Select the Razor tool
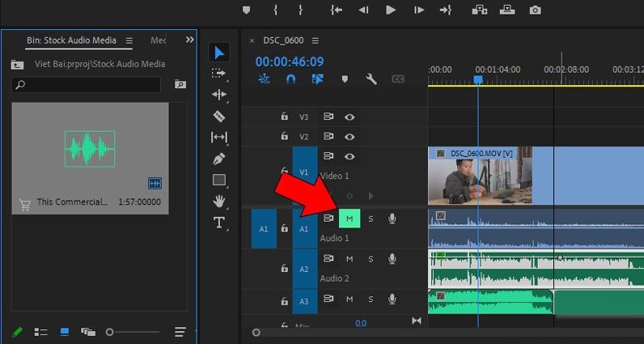The image size is (644, 344). [x=219, y=116]
